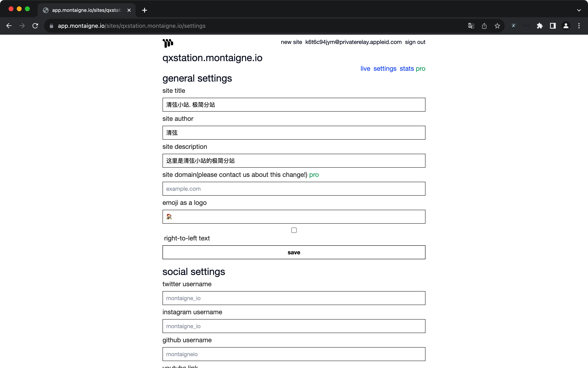Click the browser address bar URL
The width and height of the screenshot is (588, 368).
pyautogui.click(x=131, y=26)
